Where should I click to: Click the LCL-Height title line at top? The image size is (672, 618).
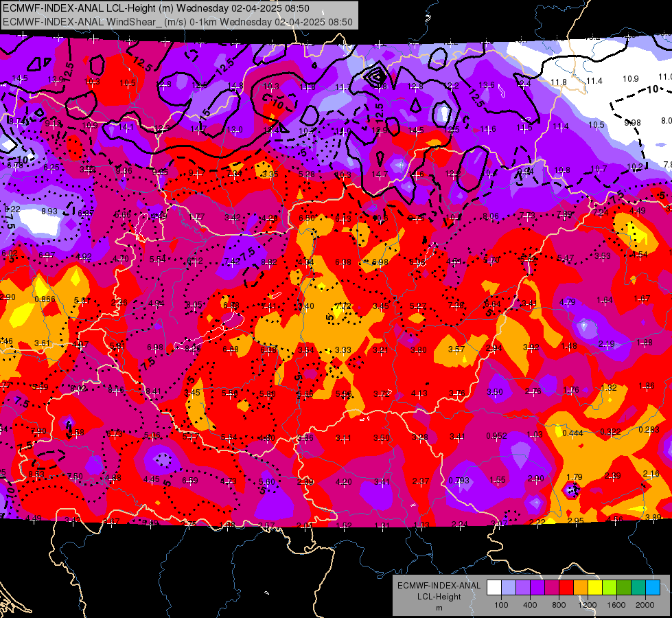156,8
